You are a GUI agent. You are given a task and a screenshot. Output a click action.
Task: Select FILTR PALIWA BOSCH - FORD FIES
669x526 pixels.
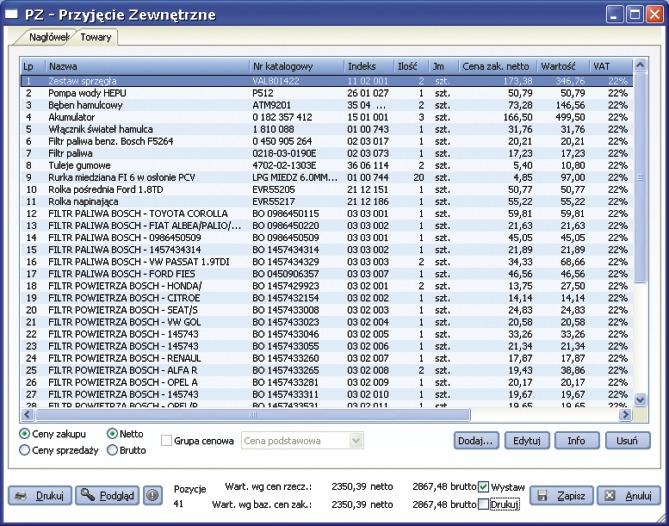(x=326, y=273)
